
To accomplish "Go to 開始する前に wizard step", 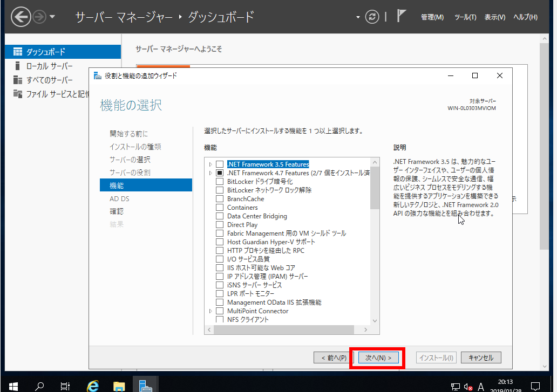I will tap(128, 134).
